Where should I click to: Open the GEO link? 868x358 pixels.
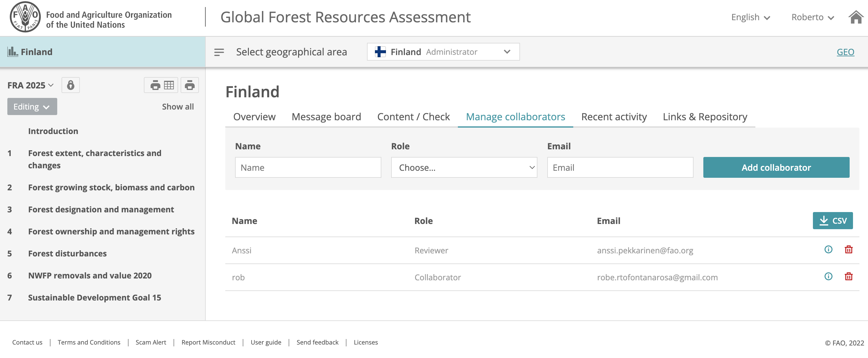(x=846, y=52)
